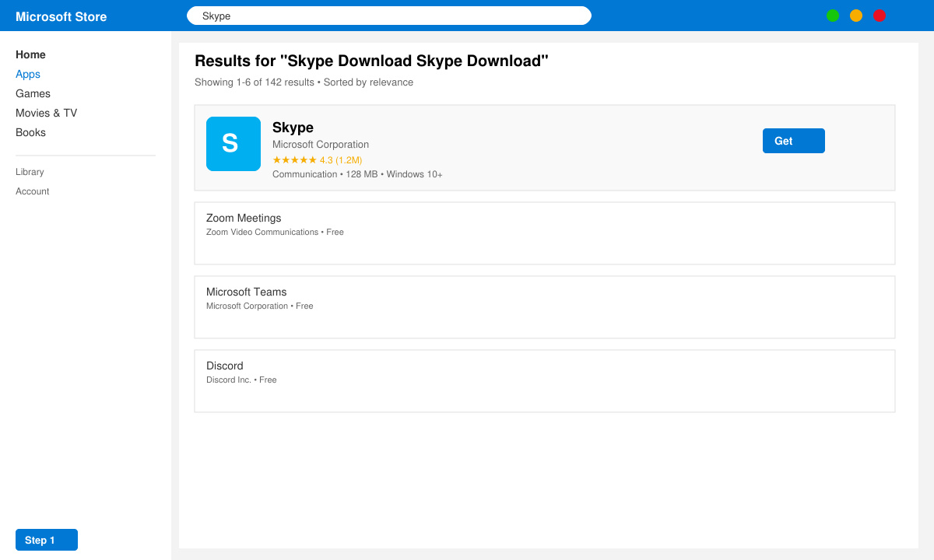This screenshot has width=934, height=560.
Task: Click the orange window control dot
Action: pos(856,16)
